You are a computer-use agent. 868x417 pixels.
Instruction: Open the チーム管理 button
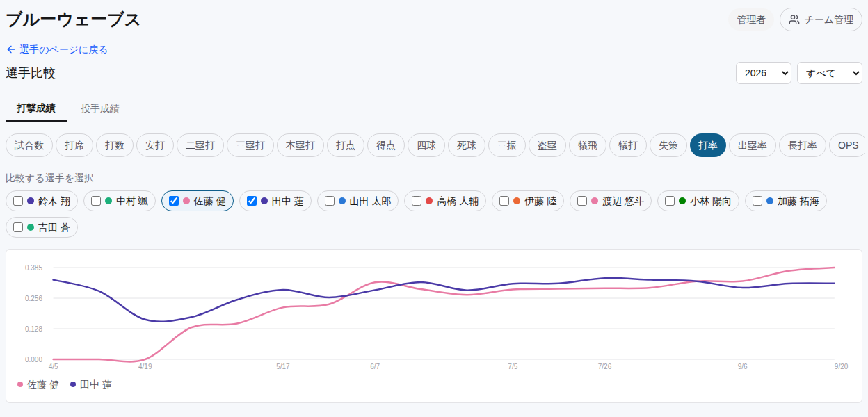point(821,19)
